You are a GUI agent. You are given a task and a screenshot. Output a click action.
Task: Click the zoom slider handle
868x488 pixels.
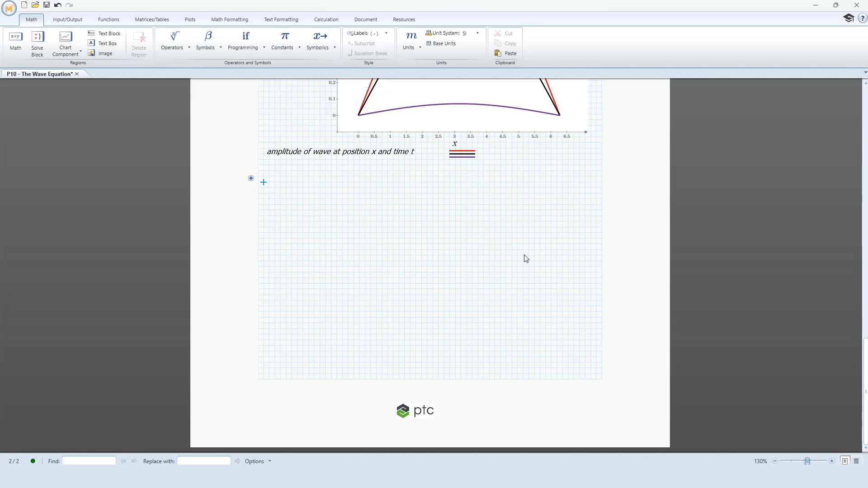[x=807, y=461]
